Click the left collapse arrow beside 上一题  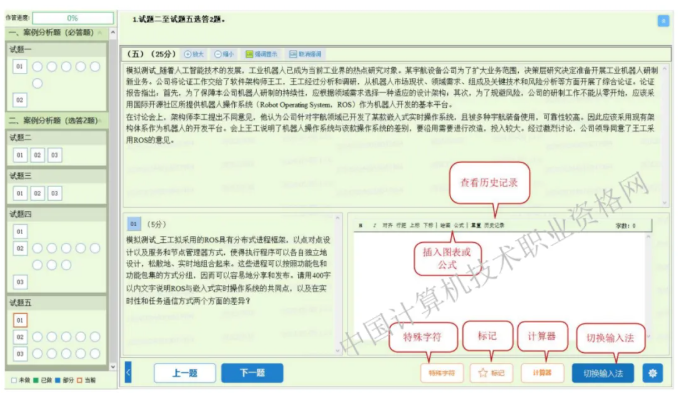(x=127, y=372)
